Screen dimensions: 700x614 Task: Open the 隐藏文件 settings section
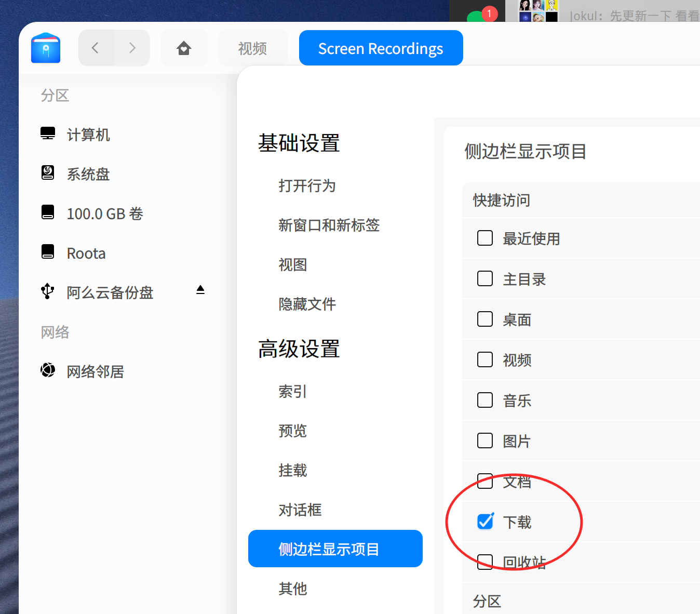coord(307,304)
